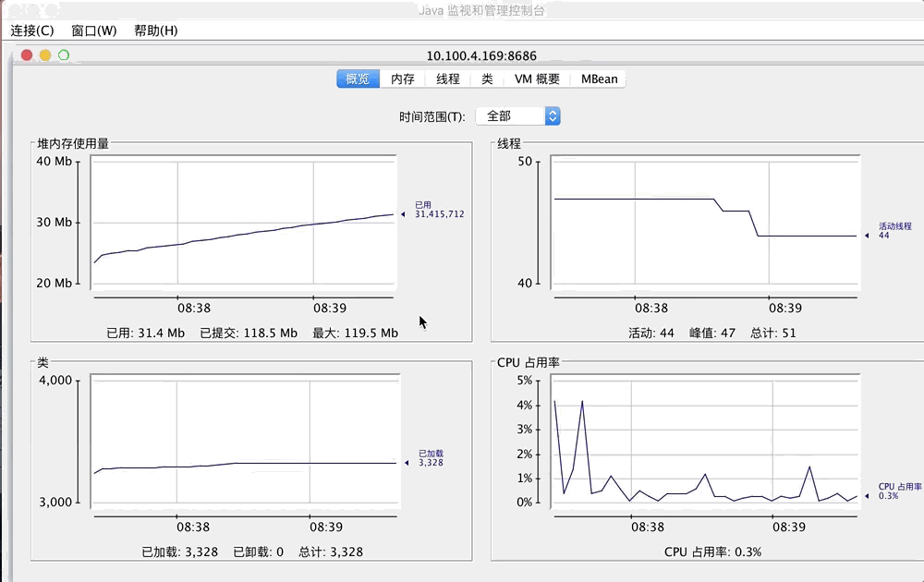Click the 总计: 51 text
This screenshot has height=582, width=924.
pyautogui.click(x=773, y=333)
